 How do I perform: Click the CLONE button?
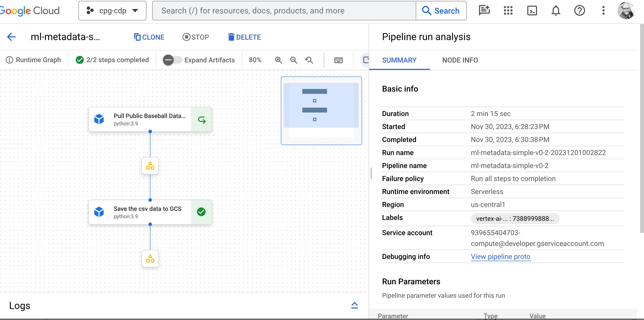point(149,37)
